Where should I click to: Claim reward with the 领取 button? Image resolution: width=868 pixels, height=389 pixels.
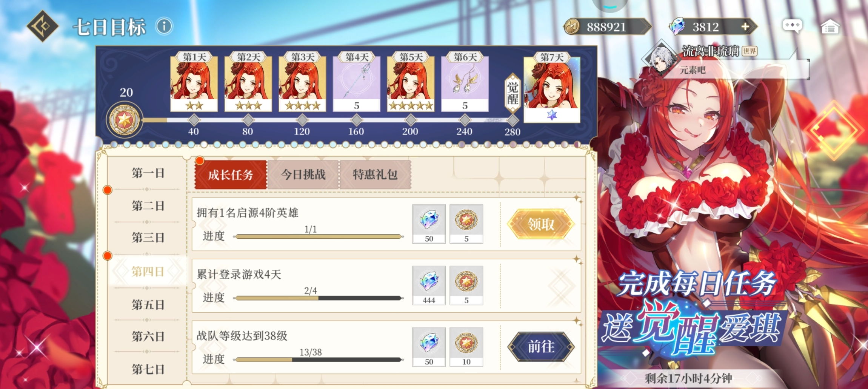click(541, 224)
